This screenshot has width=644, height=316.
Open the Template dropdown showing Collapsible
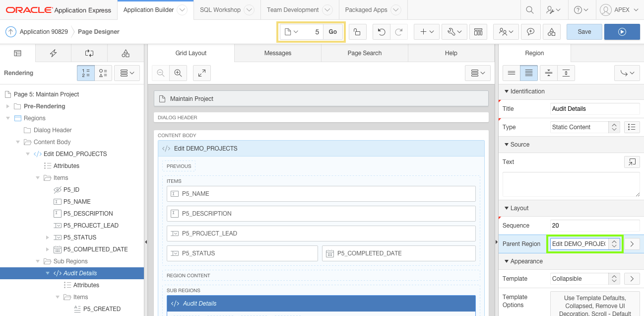(585, 279)
